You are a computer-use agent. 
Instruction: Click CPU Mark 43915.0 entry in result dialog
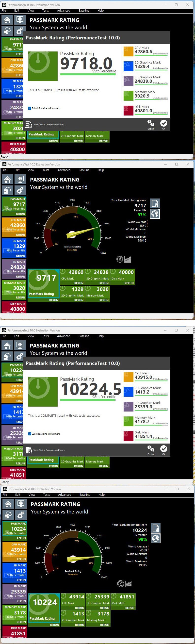[x=146, y=377]
